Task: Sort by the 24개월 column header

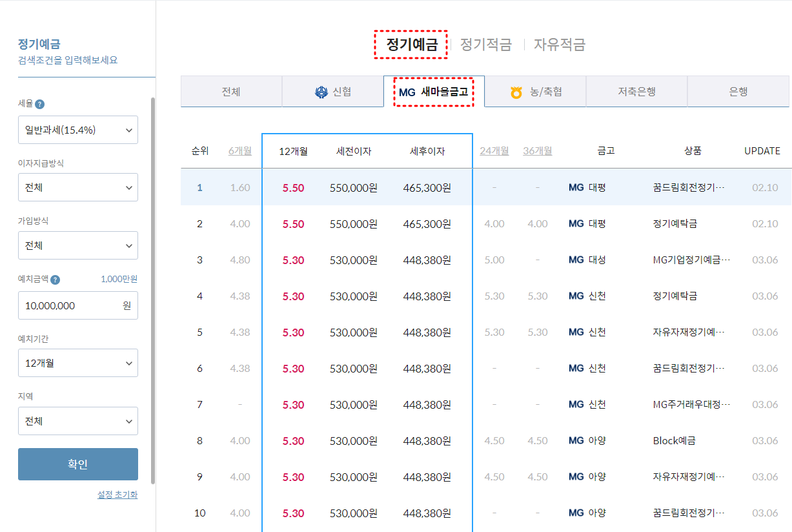Action: 494,151
